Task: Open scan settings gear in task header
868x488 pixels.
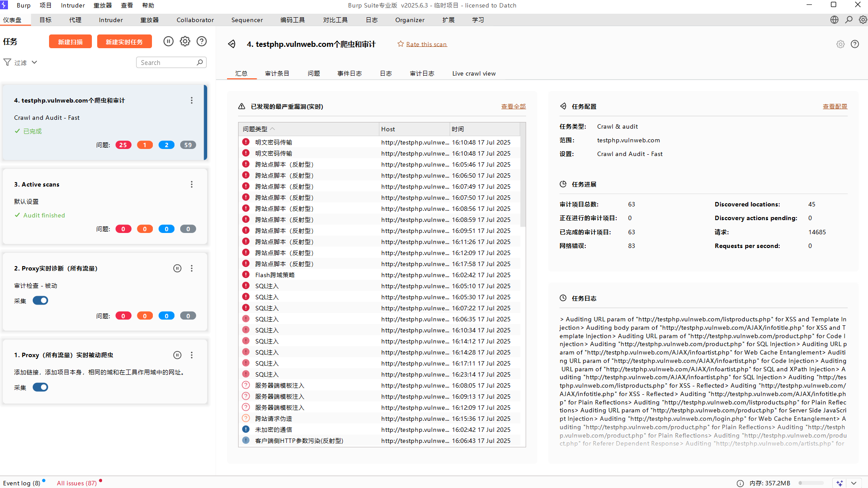Action: click(840, 44)
